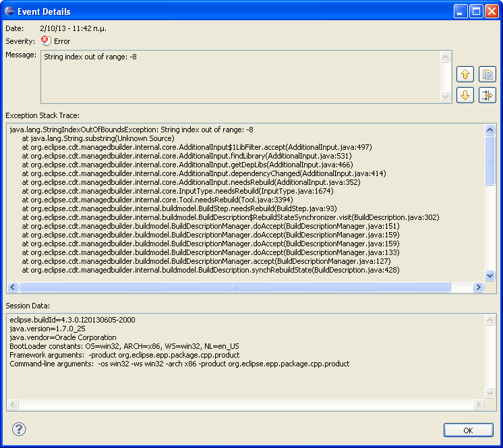Click stack trace vertical scrollbar up arrow
Screen dimensions: 503x448
(x=490, y=130)
